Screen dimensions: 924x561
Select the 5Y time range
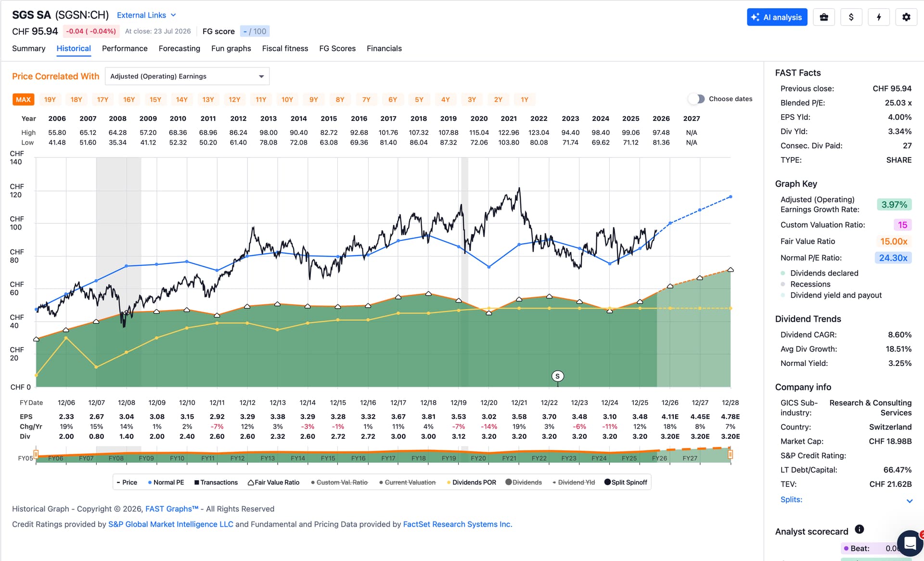pos(419,100)
